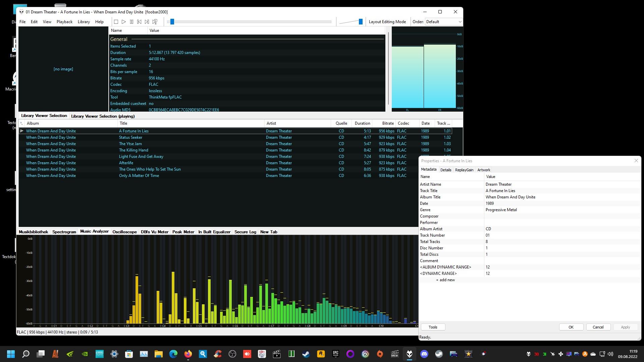The height and width of the screenshot is (362, 644).
Task: Pause the current track
Action: pos(131,22)
